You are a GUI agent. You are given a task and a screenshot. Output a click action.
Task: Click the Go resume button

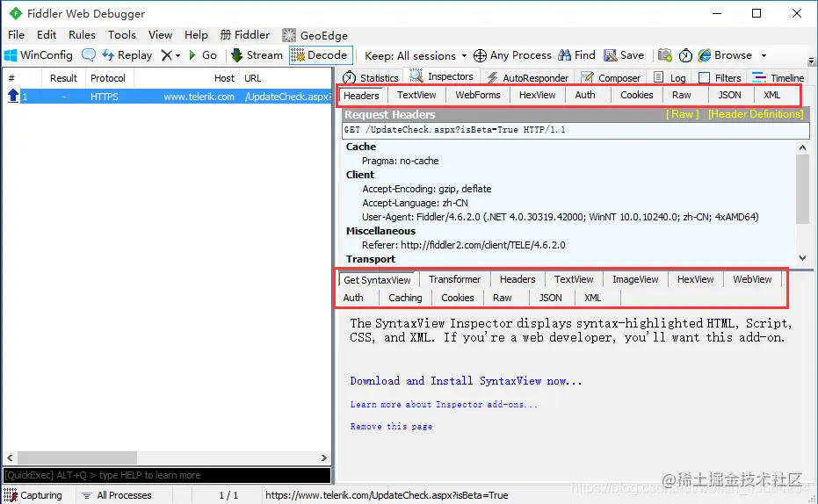click(202, 55)
